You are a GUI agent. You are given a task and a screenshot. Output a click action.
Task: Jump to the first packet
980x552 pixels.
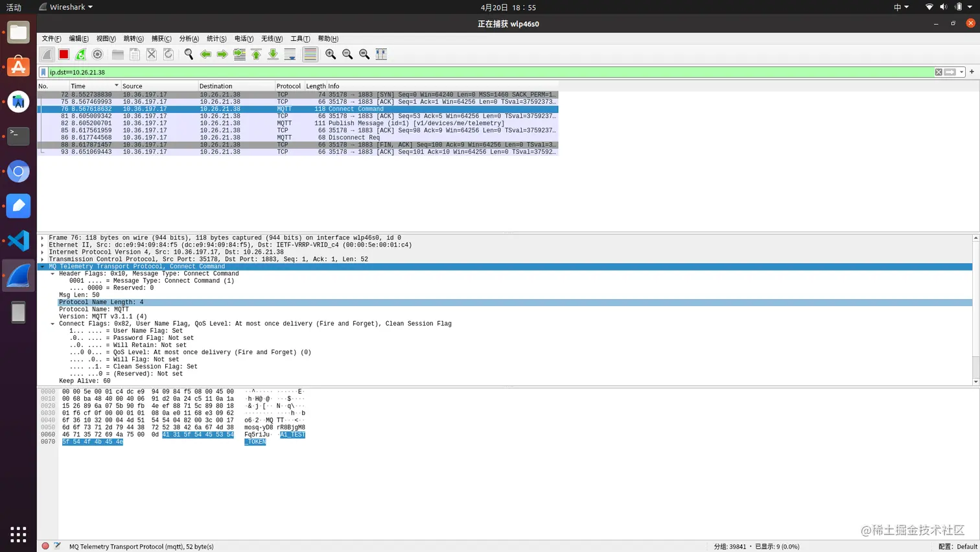[x=256, y=54]
